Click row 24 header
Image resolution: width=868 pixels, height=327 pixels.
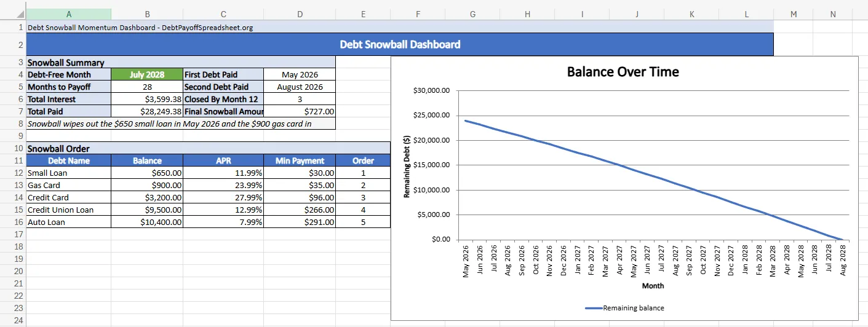tap(13, 320)
